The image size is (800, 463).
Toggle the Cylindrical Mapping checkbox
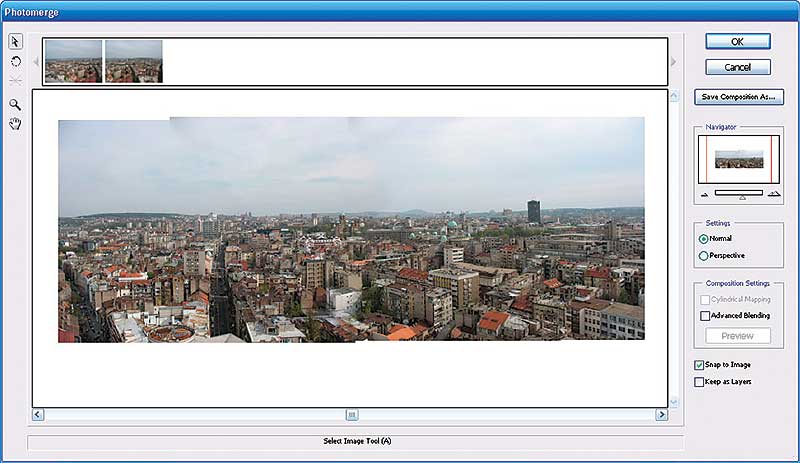coord(705,300)
